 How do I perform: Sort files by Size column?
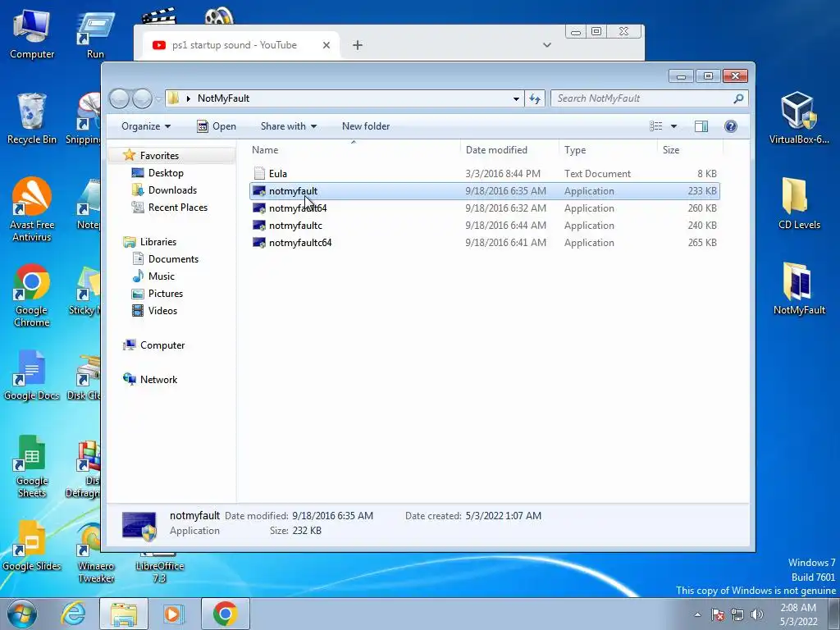point(689,150)
